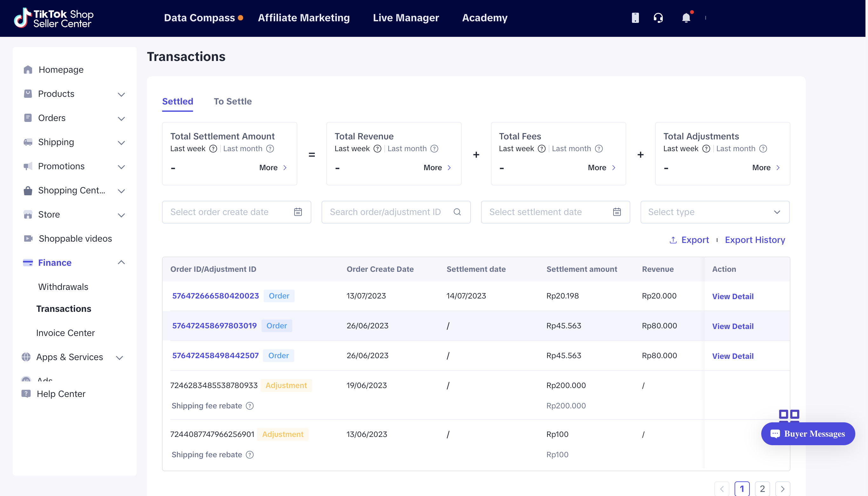The width and height of the screenshot is (868, 496).
Task: Open Withdrawals under Finance
Action: [63, 287]
